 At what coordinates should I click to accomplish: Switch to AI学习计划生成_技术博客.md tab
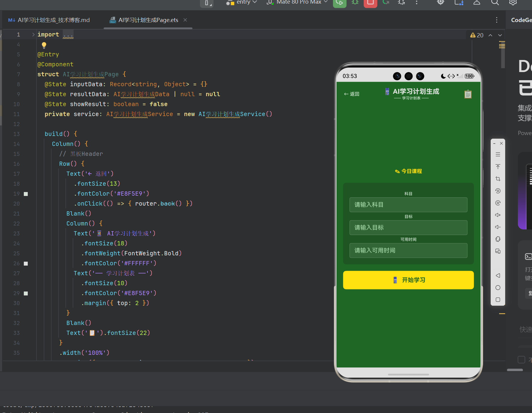point(49,20)
